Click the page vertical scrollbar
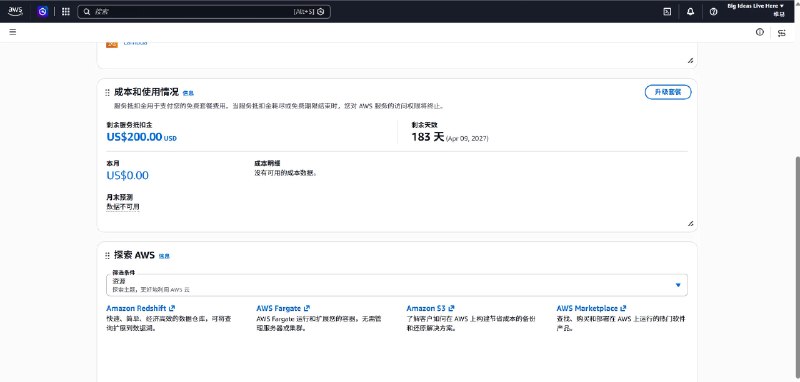800x382 pixels. (797, 268)
